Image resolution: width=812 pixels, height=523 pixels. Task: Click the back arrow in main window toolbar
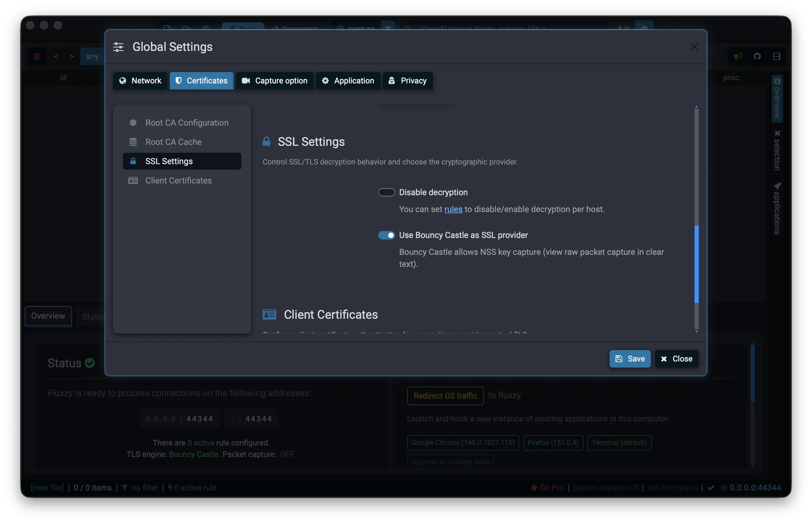56,56
